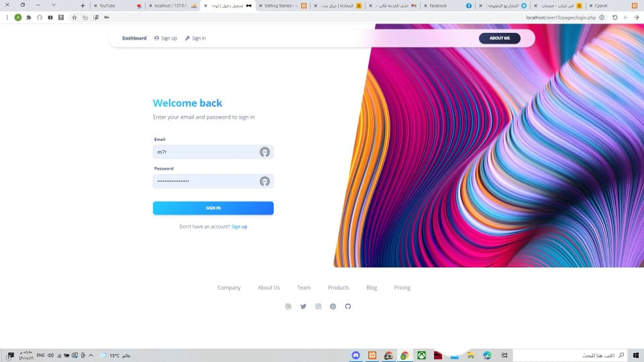Image resolution: width=644 pixels, height=362 pixels.
Task: Click Task View on the taskbar
Action: click(504, 355)
